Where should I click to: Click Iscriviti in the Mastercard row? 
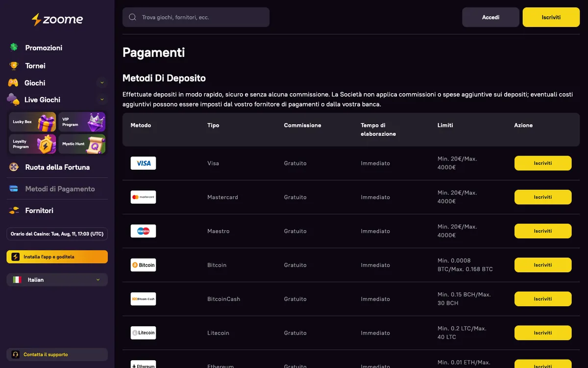point(543,197)
